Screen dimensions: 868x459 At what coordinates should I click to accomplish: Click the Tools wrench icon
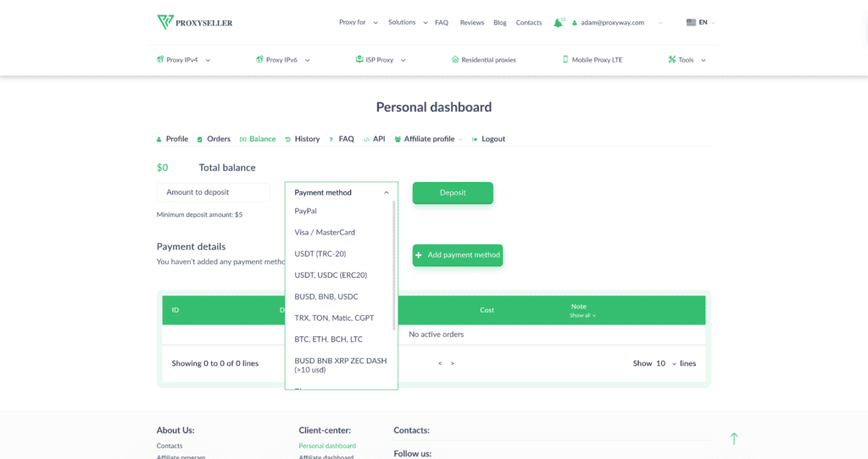(x=672, y=59)
